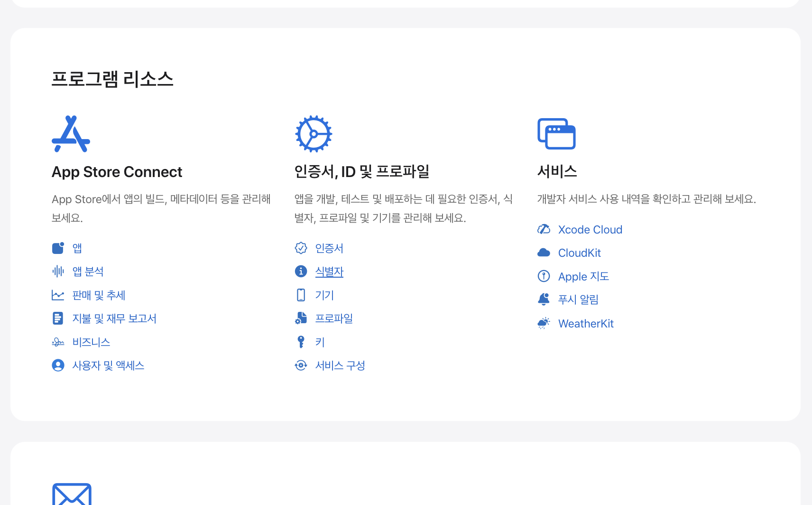Image resolution: width=812 pixels, height=505 pixels.
Task: Open the 서비스 구성 link
Action: pos(340,365)
